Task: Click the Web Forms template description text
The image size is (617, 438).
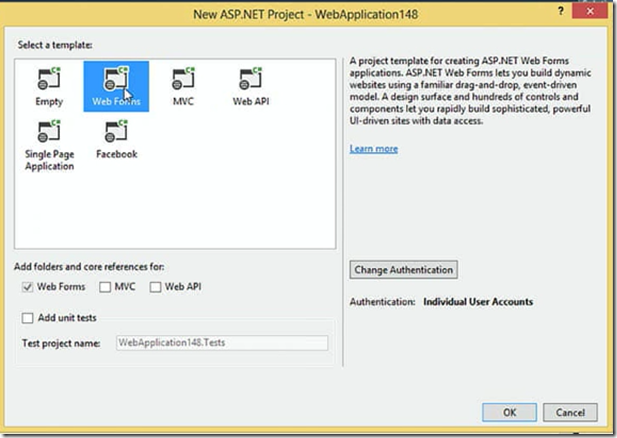Action: 470,91
